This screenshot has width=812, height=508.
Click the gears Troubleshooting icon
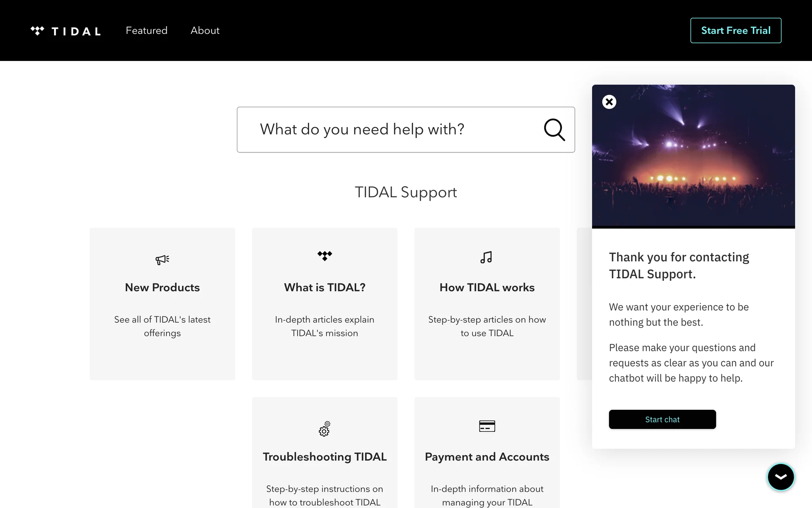324,429
